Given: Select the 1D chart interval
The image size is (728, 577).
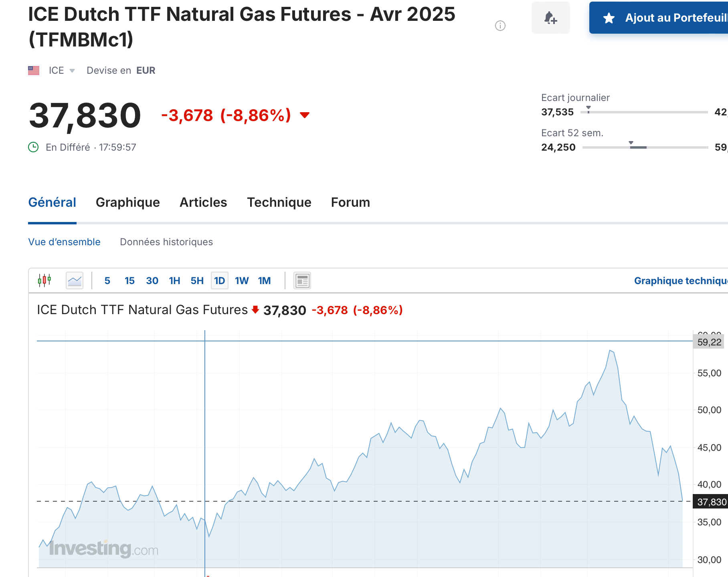Looking at the screenshot, I should [x=219, y=280].
